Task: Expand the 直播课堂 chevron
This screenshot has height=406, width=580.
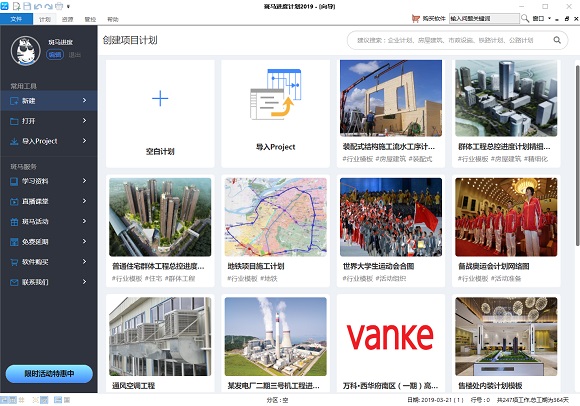Action: [84, 201]
